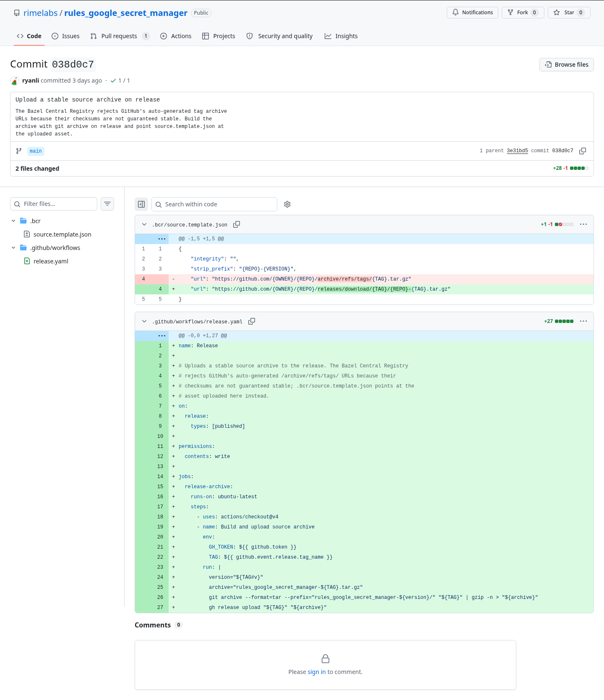Screen dimensions: 604x700
Task: Click Browse files button
Action: (x=567, y=65)
